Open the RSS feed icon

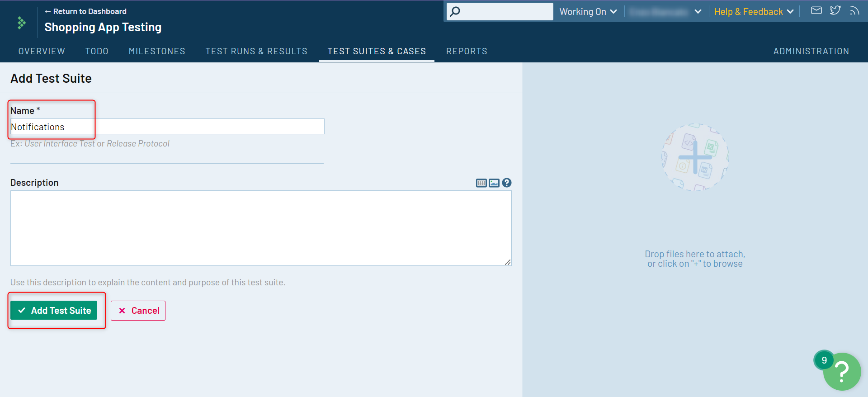(x=854, y=10)
